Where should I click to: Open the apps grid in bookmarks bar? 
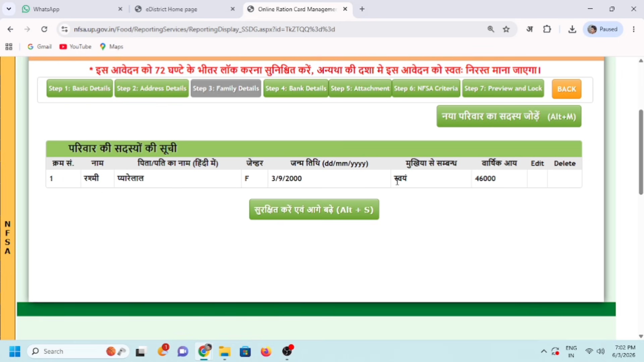9,47
